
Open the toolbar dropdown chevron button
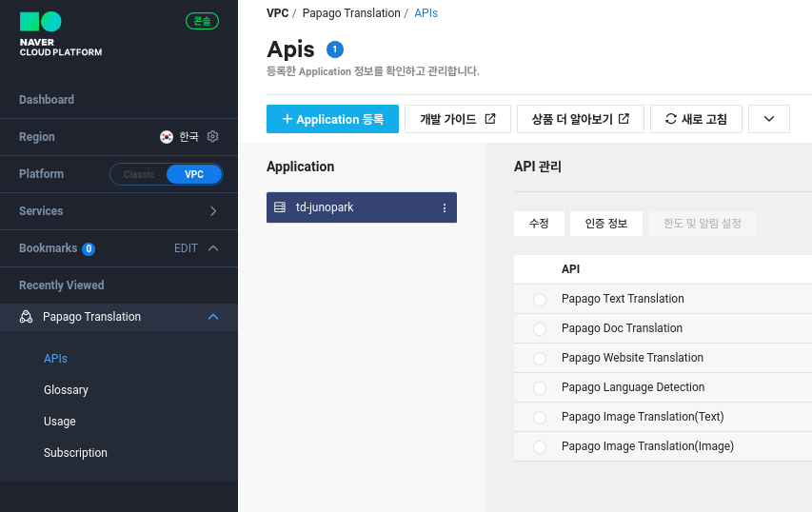pos(769,119)
